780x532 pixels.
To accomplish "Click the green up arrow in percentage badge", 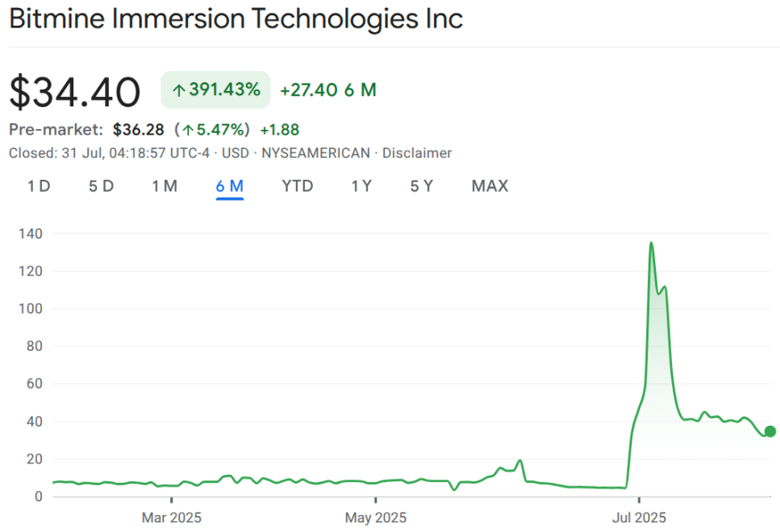I will [x=179, y=90].
